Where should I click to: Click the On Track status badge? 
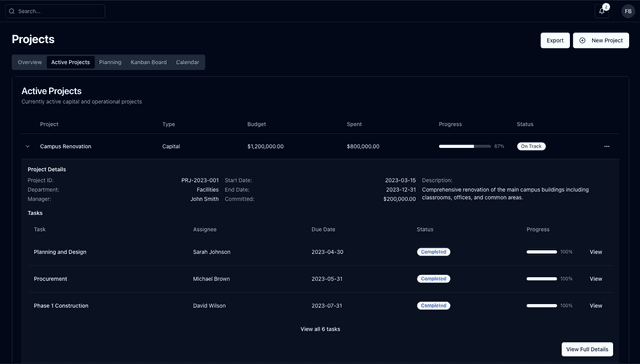pos(531,146)
